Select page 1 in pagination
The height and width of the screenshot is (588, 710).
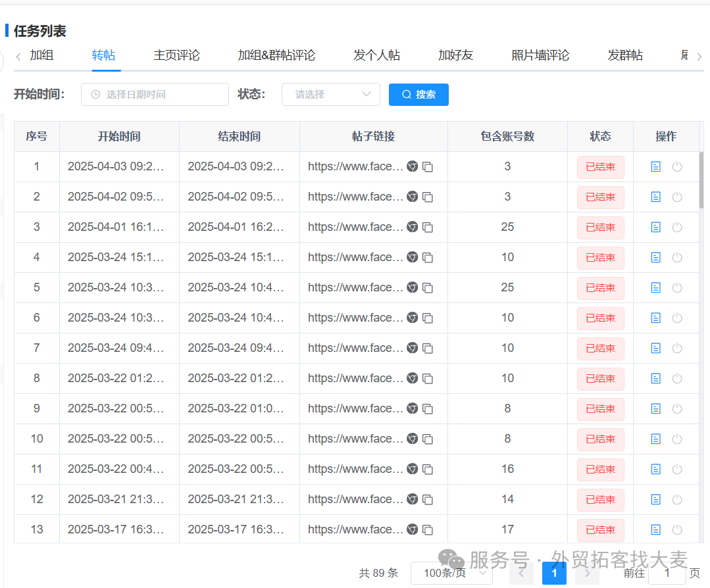(x=554, y=573)
